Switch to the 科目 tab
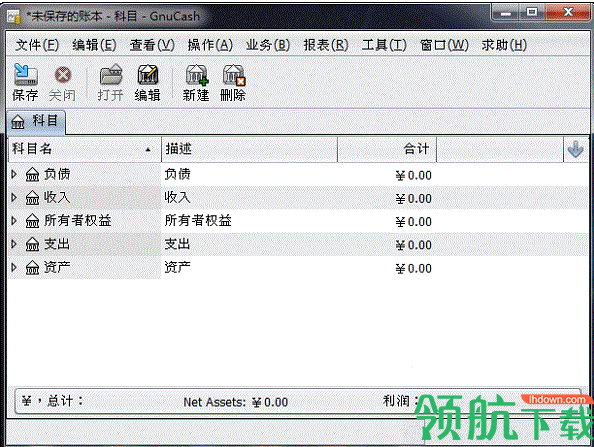 36,122
